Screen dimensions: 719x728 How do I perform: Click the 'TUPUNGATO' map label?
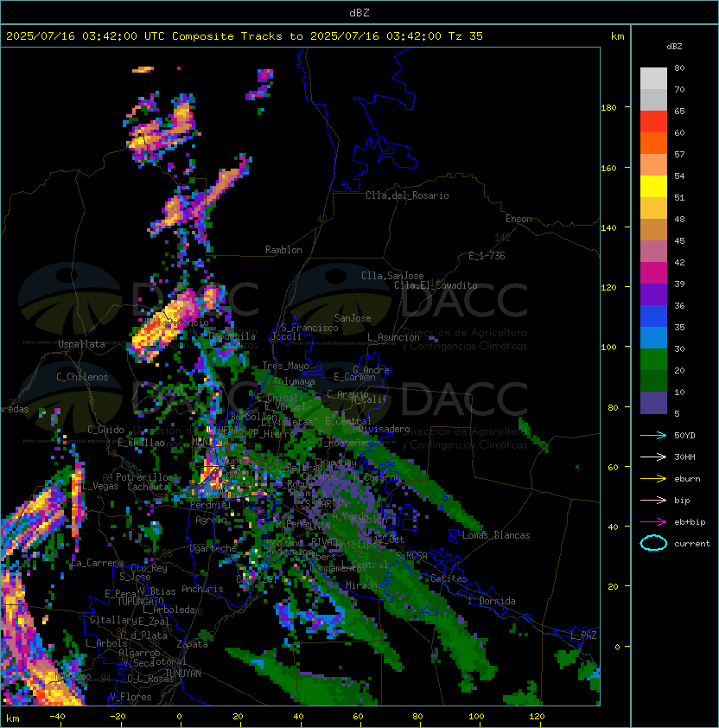pyautogui.click(x=140, y=602)
